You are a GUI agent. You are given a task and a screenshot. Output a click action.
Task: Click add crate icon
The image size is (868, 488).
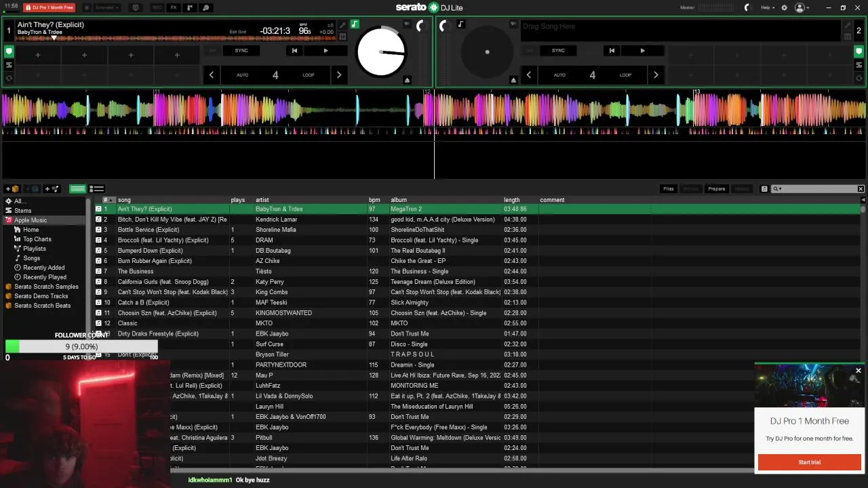click(x=14, y=188)
